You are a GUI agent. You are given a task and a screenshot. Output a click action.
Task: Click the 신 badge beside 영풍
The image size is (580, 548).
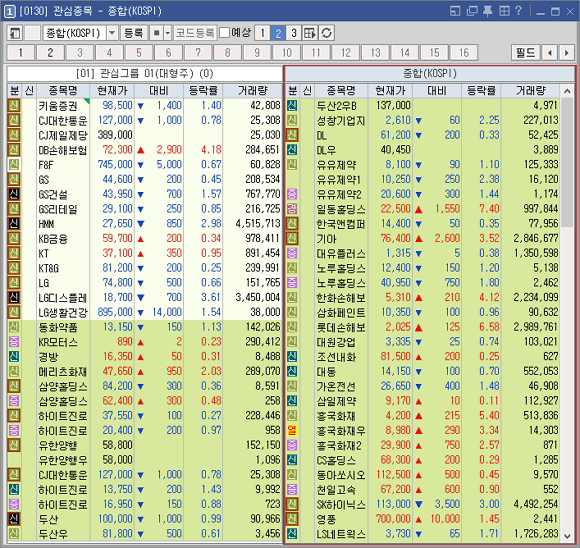(292, 519)
